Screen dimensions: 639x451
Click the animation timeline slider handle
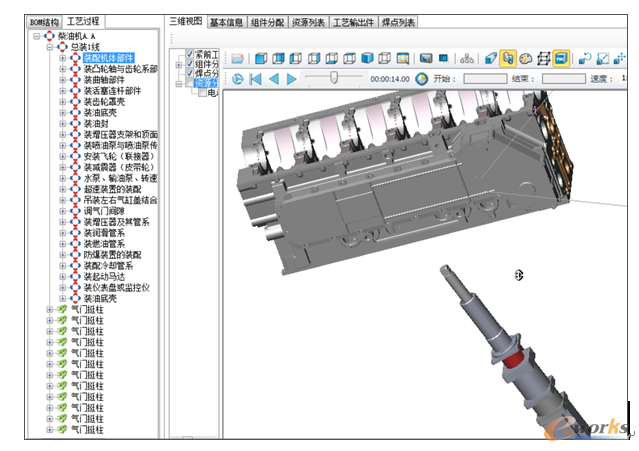334,78
